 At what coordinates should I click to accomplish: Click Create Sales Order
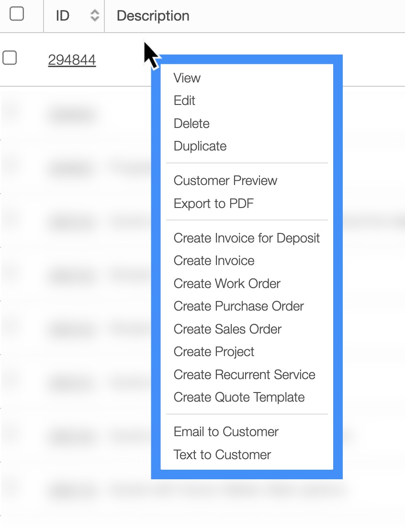coord(227,329)
